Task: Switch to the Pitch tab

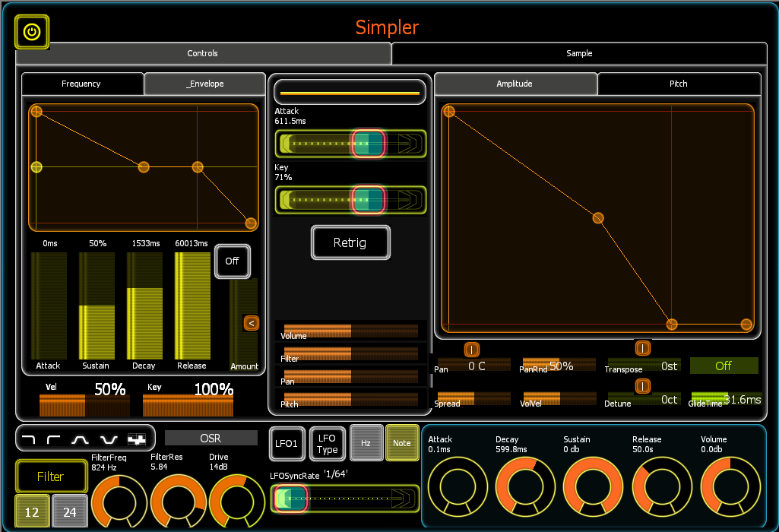Action: click(x=679, y=84)
